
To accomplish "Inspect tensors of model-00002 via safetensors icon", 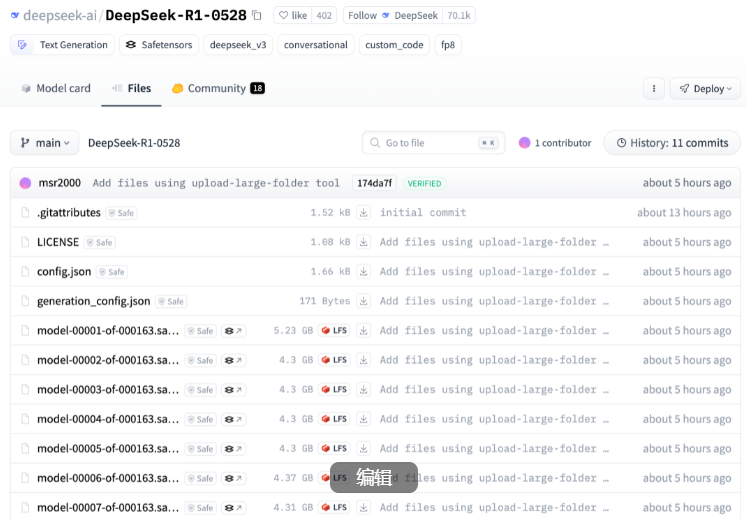I will point(233,360).
